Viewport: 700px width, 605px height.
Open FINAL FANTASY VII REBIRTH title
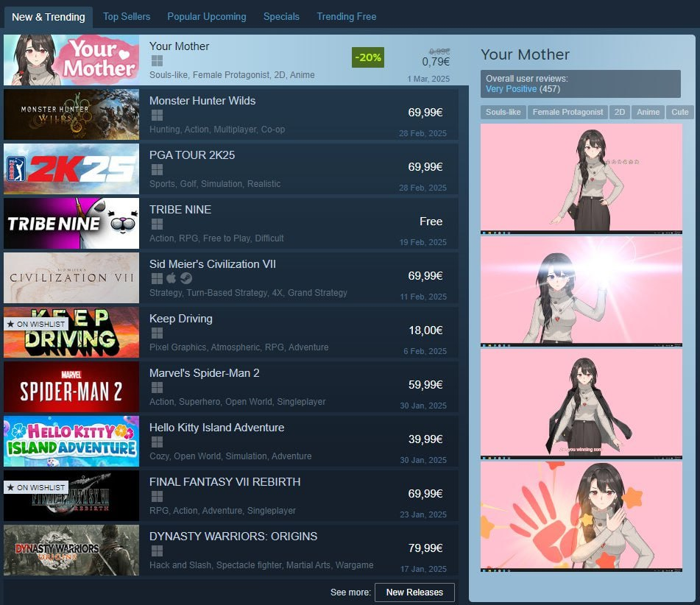point(225,482)
